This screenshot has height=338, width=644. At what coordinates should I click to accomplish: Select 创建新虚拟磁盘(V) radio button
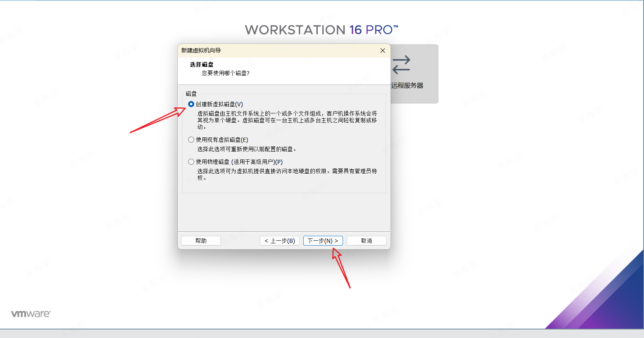click(191, 104)
